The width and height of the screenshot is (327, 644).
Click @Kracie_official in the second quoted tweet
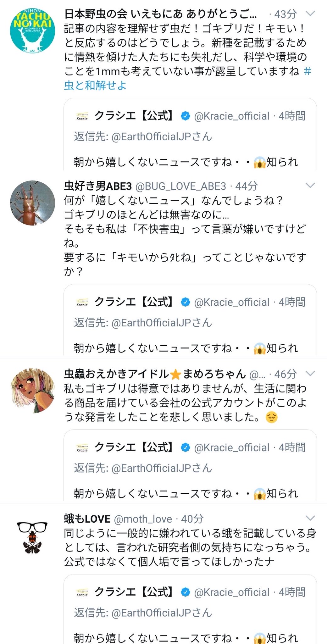pyautogui.click(x=232, y=302)
